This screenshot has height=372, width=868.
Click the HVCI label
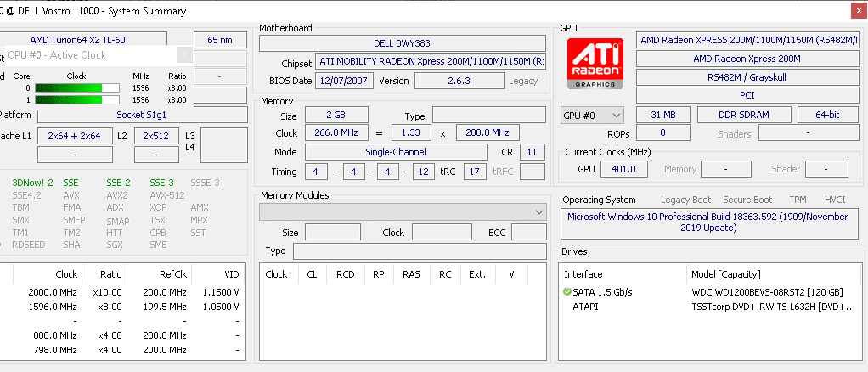point(834,200)
